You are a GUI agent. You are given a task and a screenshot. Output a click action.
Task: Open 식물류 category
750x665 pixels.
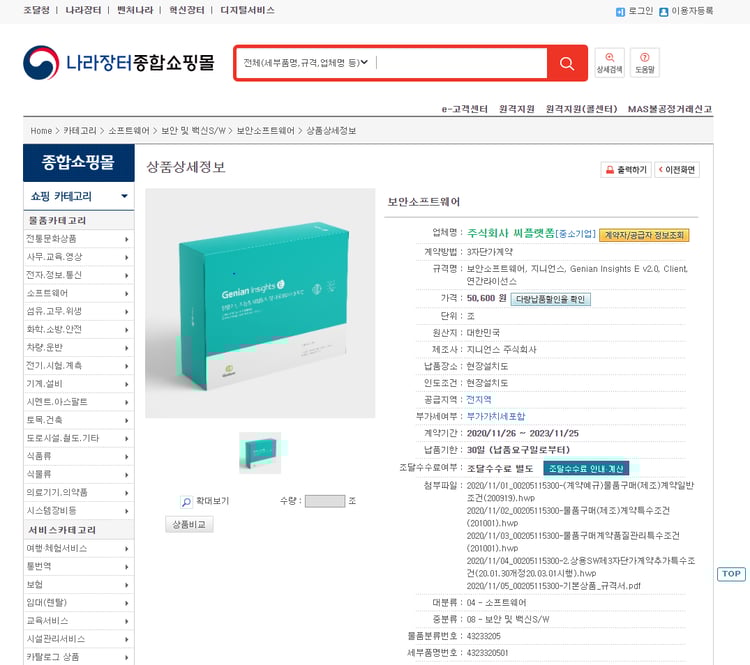[x=78, y=475]
